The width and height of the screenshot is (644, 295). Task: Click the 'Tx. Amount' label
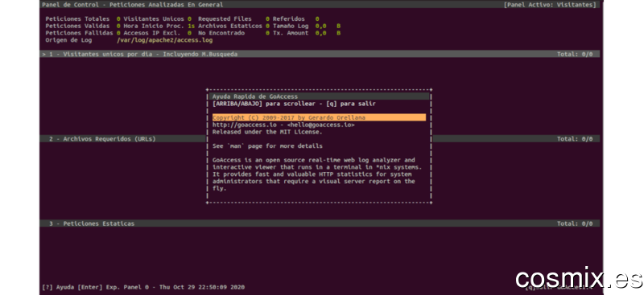coord(291,33)
